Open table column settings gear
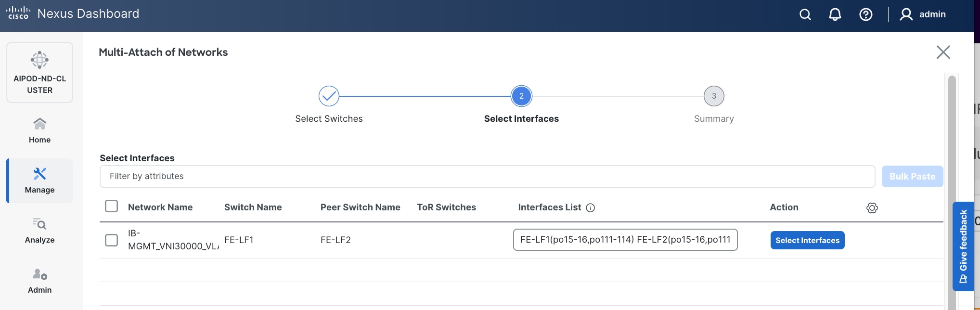This screenshot has width=980, height=310. [x=872, y=208]
